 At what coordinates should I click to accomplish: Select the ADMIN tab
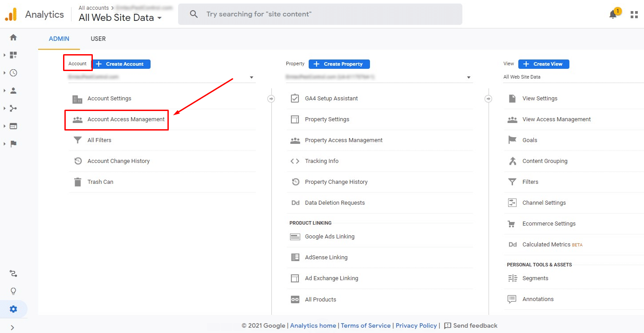coord(59,39)
